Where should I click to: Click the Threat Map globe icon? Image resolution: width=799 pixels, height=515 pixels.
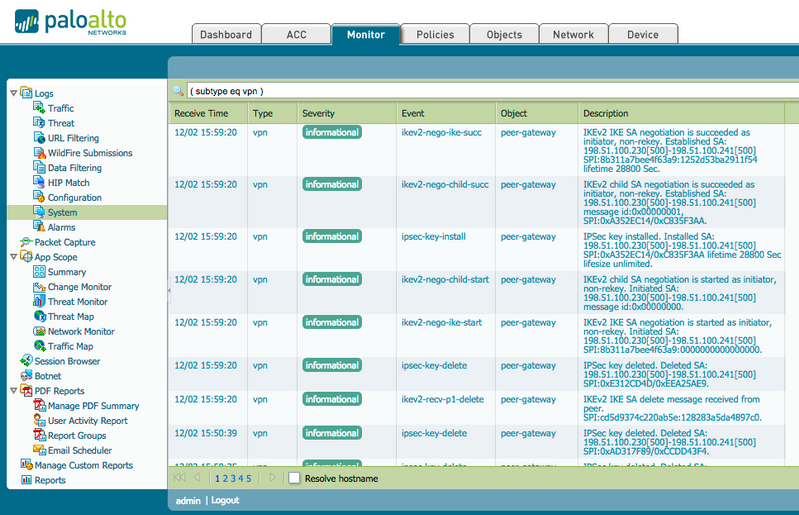39,316
